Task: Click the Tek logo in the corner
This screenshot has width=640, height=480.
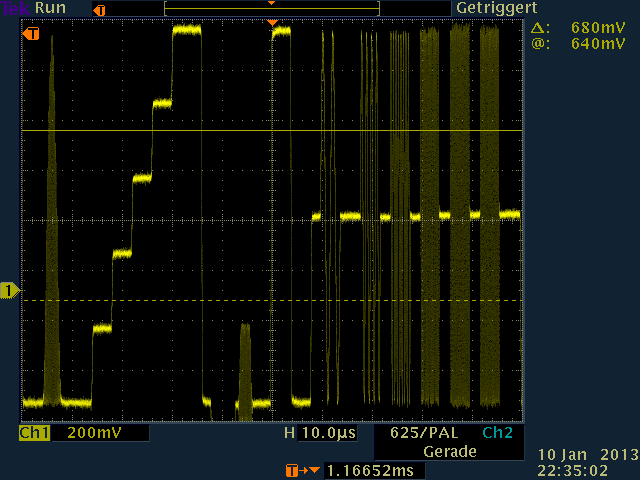Action: point(14,8)
